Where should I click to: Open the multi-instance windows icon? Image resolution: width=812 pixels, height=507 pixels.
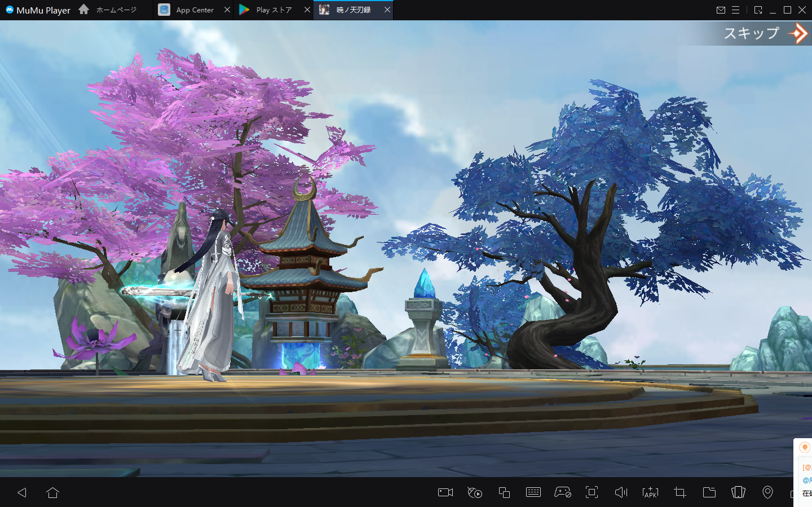504,492
